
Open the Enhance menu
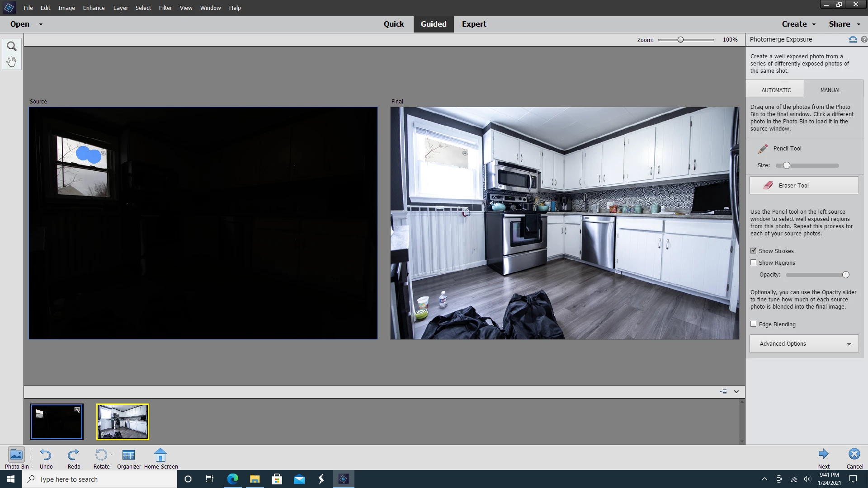[94, 8]
